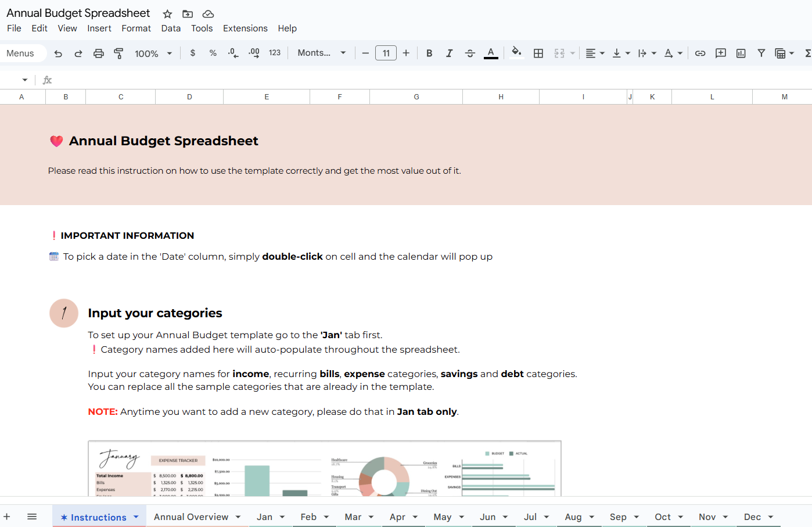
Task: Open the File menu
Action: point(14,28)
